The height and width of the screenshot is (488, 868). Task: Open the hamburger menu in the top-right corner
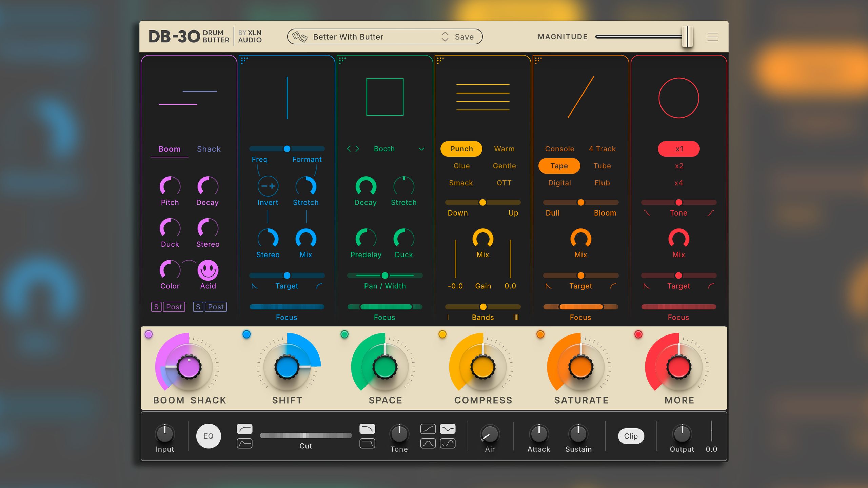click(x=713, y=37)
